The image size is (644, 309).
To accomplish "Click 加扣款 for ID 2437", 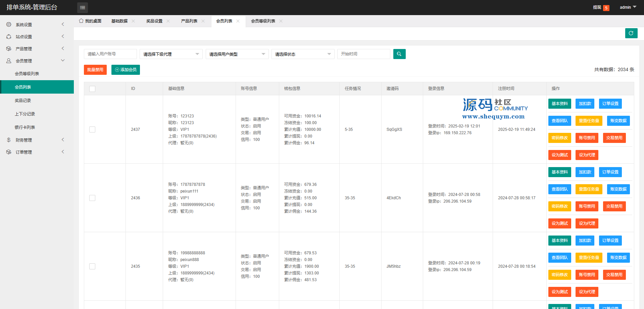I will (x=585, y=104).
